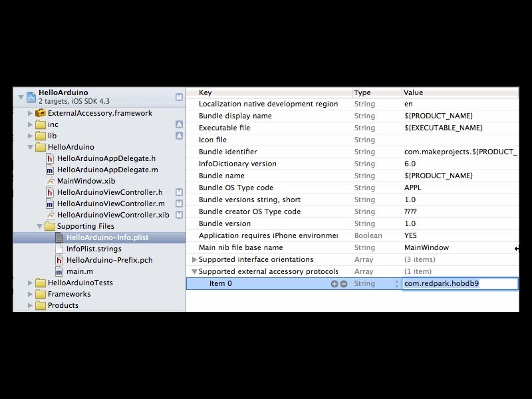Click the ExternalAccessory.framework toolbox icon
The image size is (532, 399).
click(x=41, y=113)
